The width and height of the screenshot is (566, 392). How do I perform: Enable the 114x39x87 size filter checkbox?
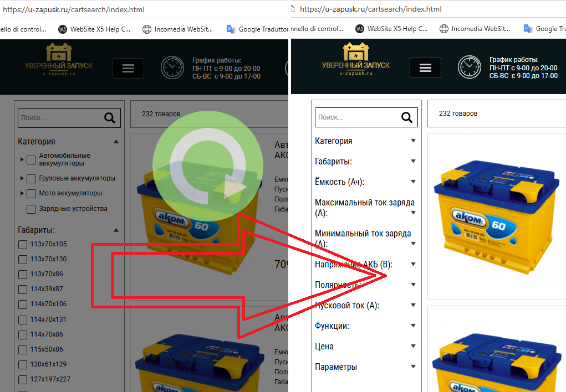23,290
